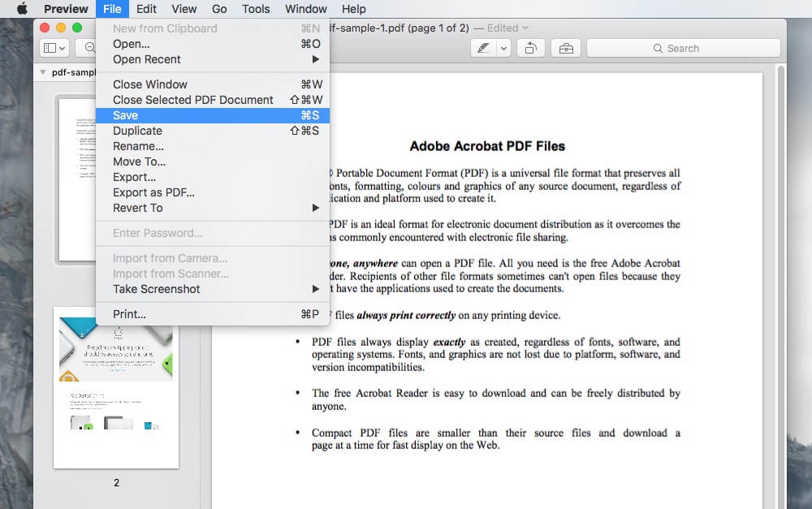Click the Rotate page icon
Screen dimensions: 812x509
[531, 48]
